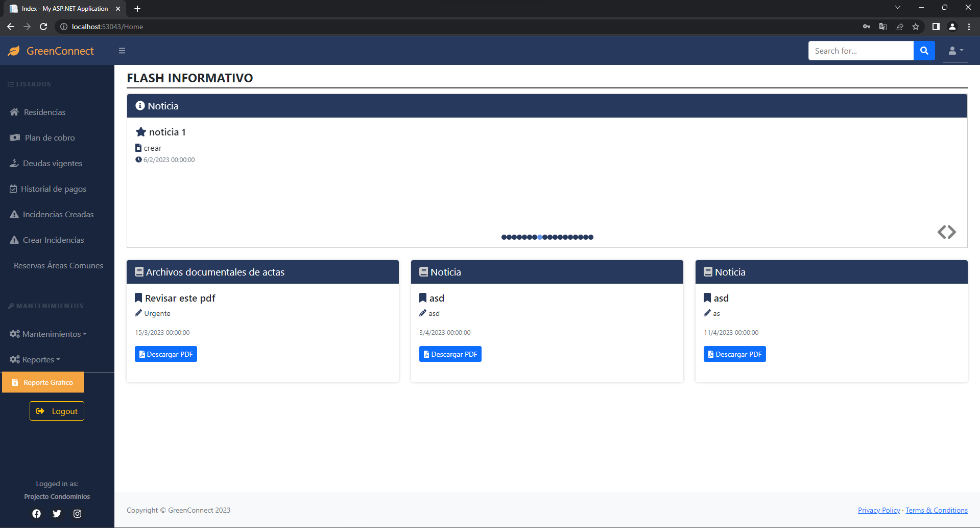Open Terms & Conditions link

click(937, 510)
